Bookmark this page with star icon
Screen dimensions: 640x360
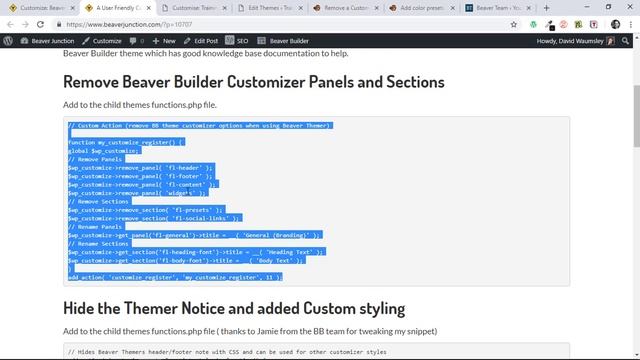[x=513, y=24]
